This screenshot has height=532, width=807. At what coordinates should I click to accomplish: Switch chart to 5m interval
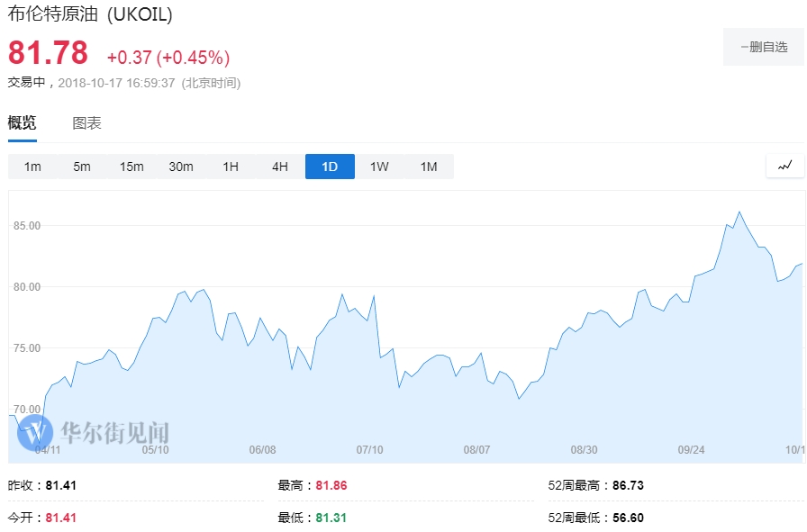tap(82, 167)
